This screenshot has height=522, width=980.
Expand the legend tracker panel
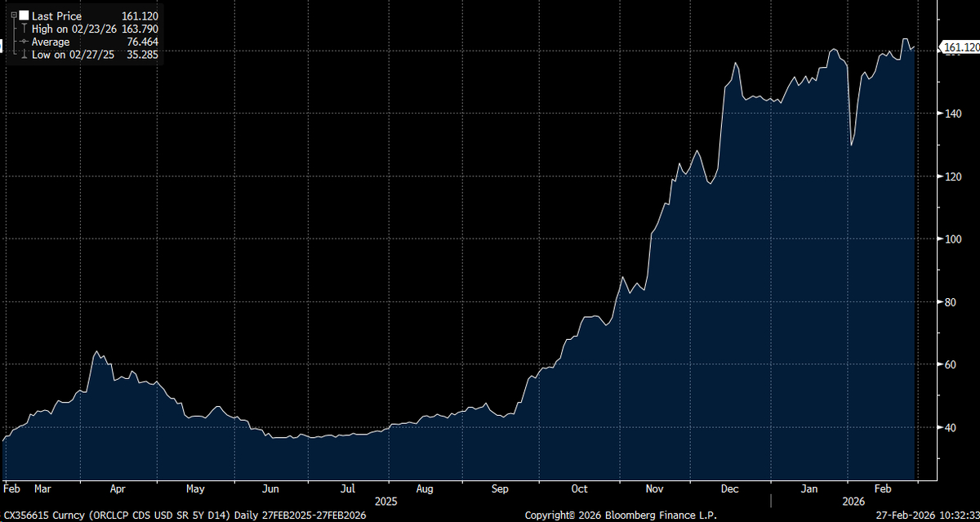[14, 15]
